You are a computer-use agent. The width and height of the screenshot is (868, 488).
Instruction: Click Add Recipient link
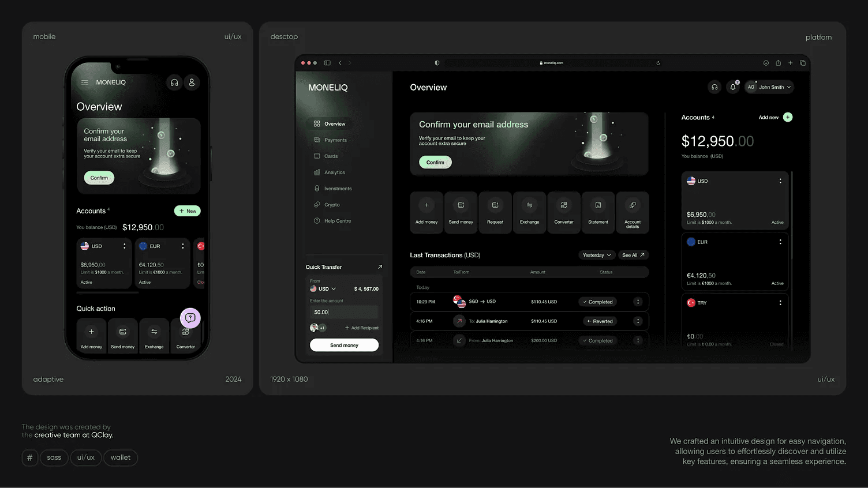[362, 328]
